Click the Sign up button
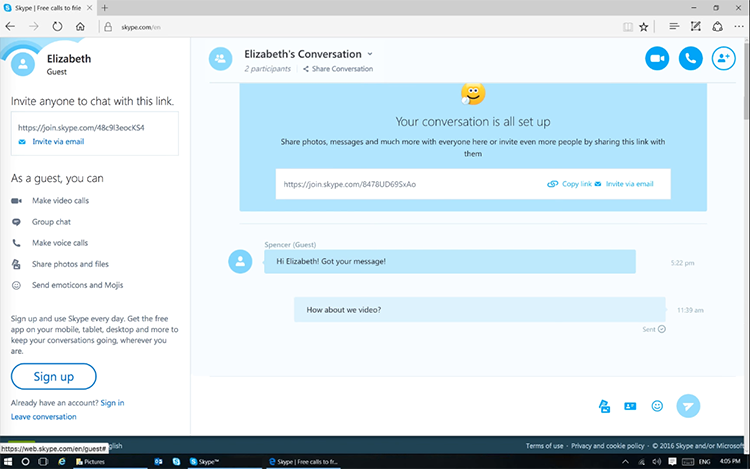The height and width of the screenshot is (469, 750). tap(54, 377)
